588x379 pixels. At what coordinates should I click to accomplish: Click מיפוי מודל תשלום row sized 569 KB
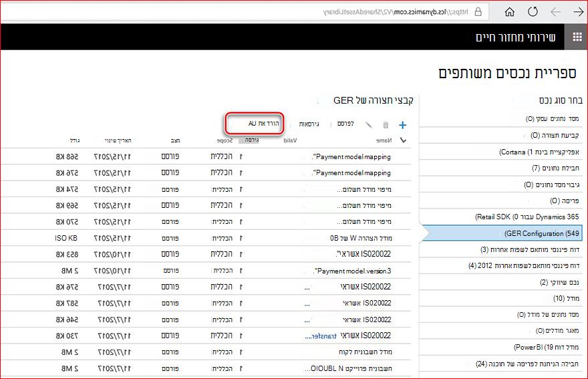[206, 205]
